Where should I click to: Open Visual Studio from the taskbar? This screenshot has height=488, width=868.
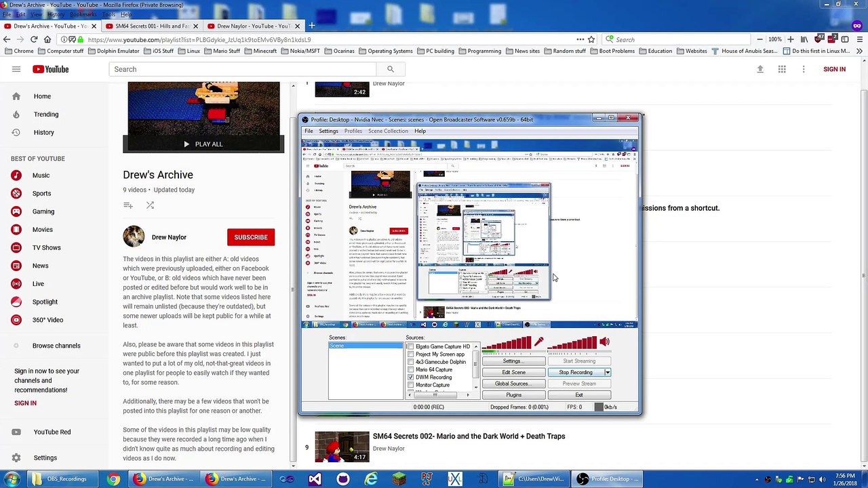click(315, 479)
